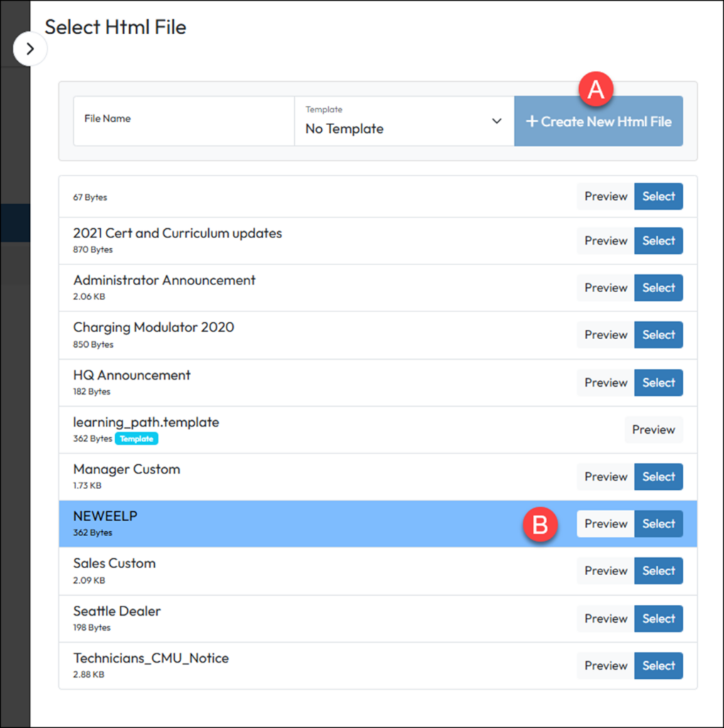Click the red A marker icon
This screenshot has height=728, width=724.
tap(595, 89)
